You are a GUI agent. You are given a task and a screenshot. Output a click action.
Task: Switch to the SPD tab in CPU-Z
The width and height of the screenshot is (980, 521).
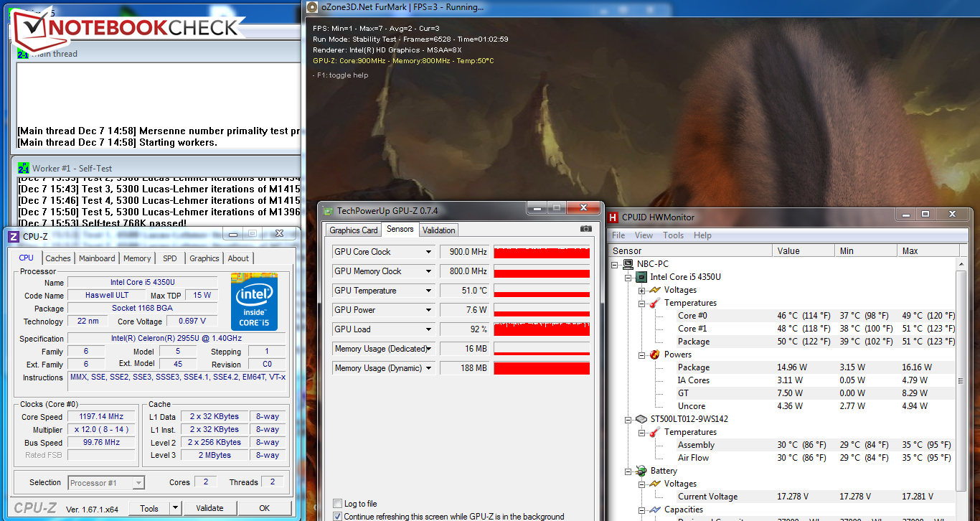[x=169, y=258]
